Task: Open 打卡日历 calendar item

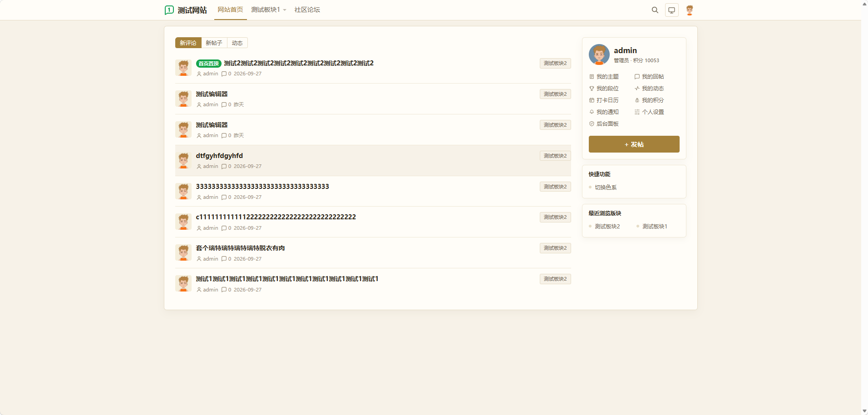Action: pyautogui.click(x=604, y=100)
